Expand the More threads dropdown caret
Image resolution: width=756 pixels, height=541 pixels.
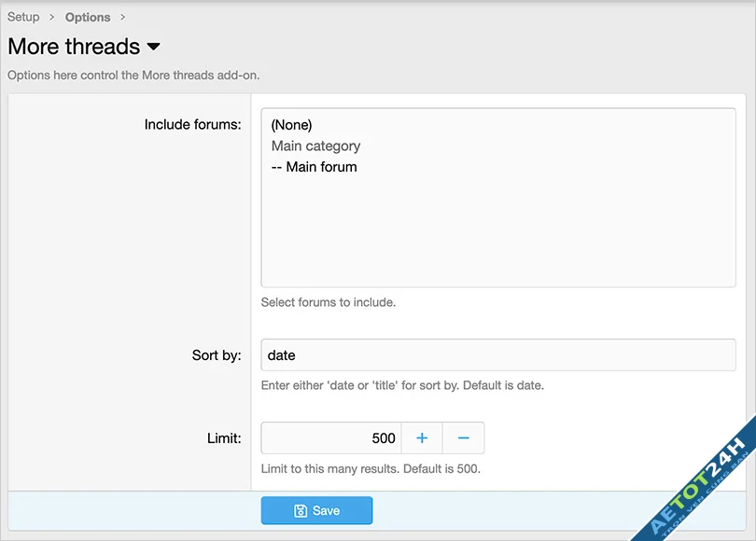pos(154,47)
